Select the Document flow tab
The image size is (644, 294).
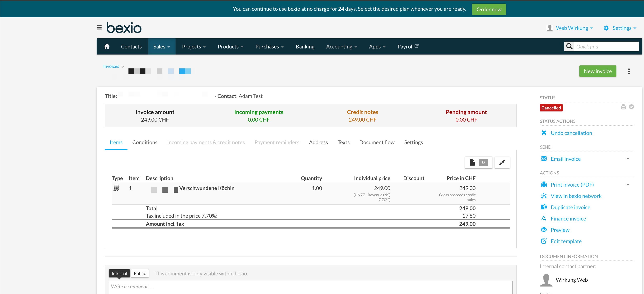tap(377, 142)
